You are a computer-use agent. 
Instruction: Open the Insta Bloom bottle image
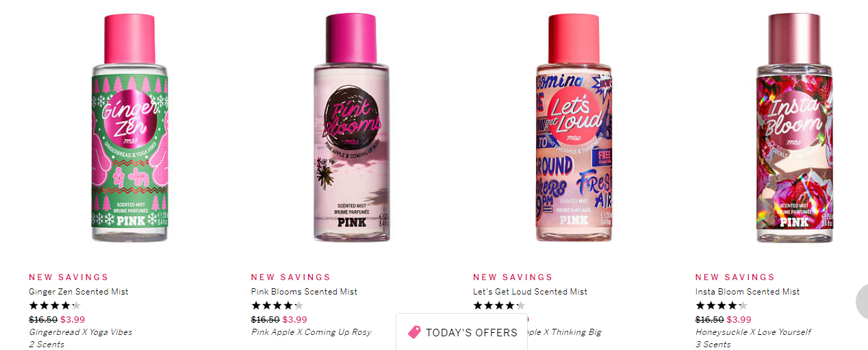coord(795,127)
